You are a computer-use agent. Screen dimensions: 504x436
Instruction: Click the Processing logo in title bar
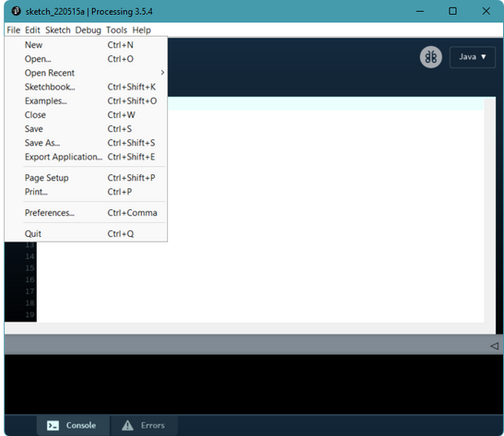click(x=16, y=11)
